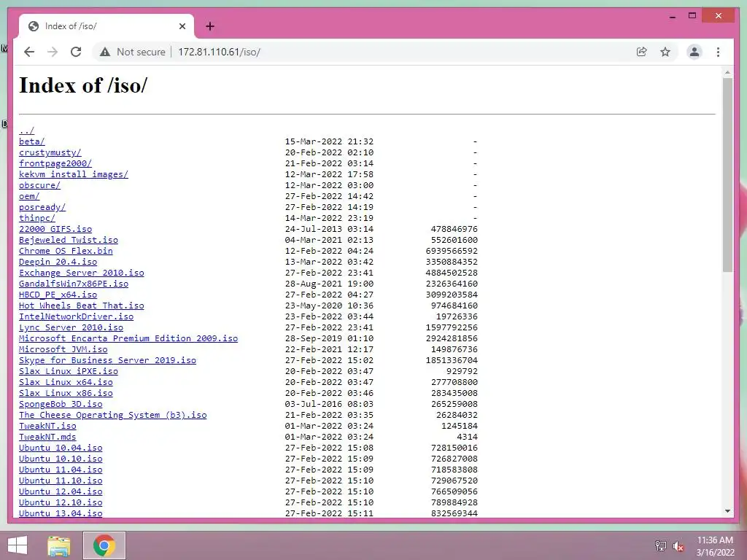The width and height of the screenshot is (747, 560).
Task: Open a new tab with the plus button
Action: (x=210, y=26)
